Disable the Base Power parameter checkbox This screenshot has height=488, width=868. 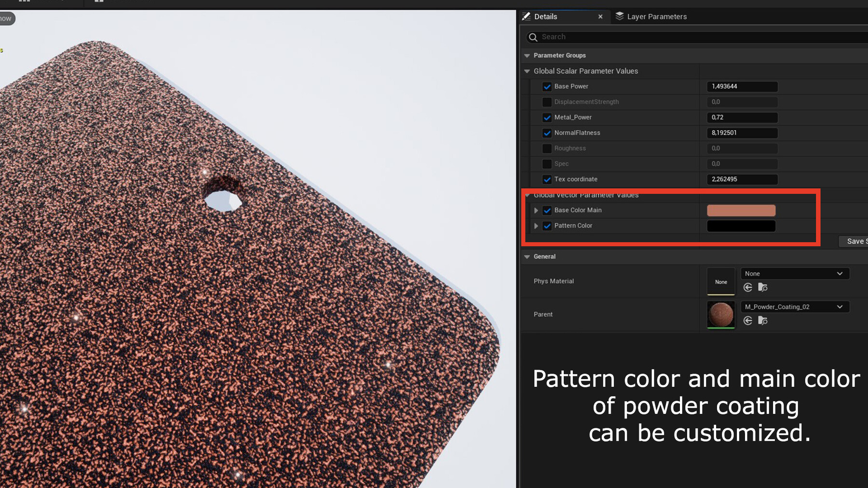coord(547,87)
